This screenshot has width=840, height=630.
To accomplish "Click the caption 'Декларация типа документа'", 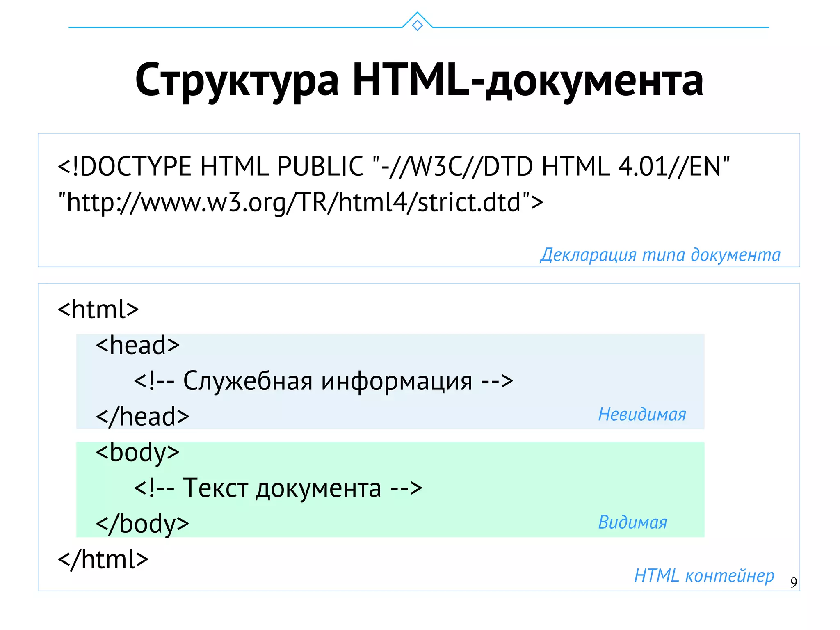I will pyautogui.click(x=660, y=255).
